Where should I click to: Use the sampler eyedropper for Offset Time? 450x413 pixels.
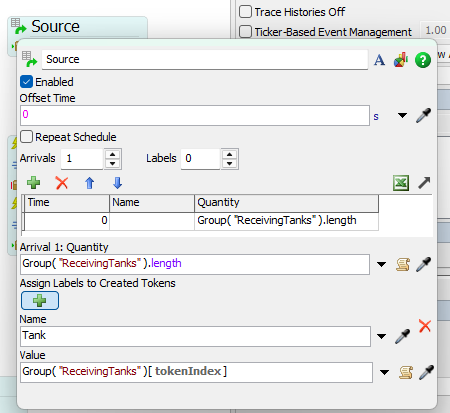coord(423,115)
